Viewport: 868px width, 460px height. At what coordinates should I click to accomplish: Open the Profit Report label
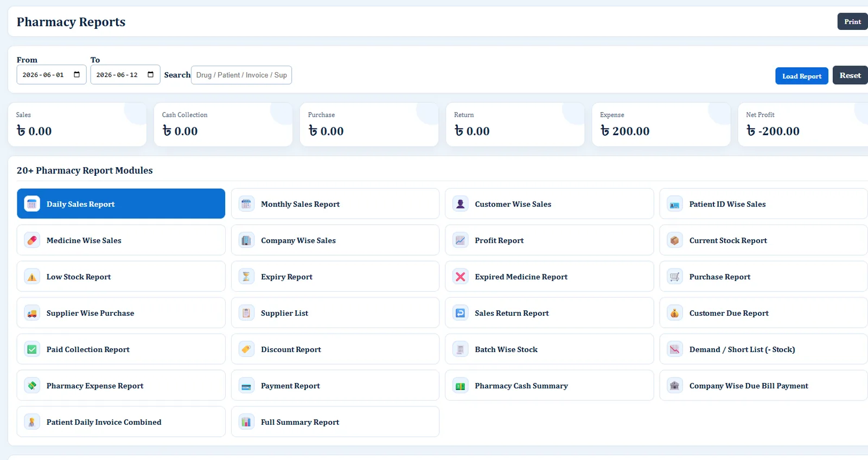coord(499,240)
